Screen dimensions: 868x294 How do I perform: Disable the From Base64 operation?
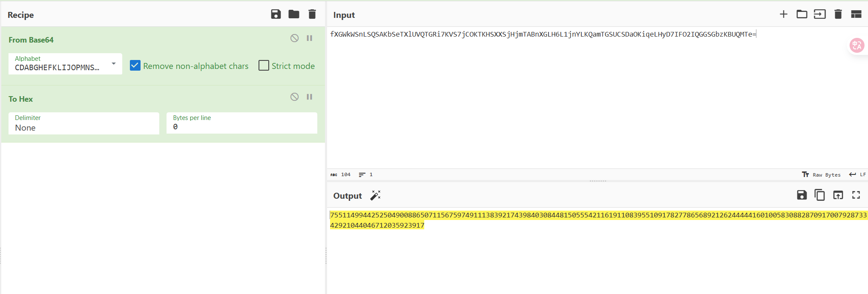pos(294,38)
